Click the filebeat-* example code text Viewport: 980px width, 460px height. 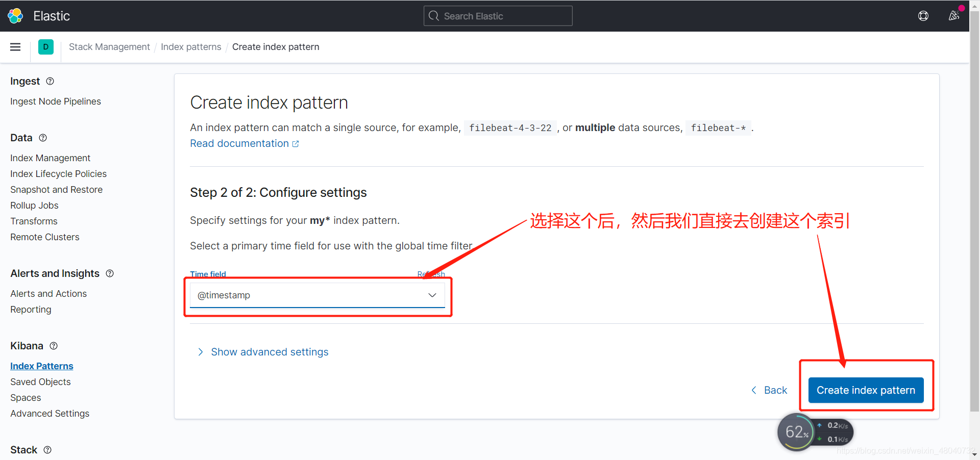(718, 128)
